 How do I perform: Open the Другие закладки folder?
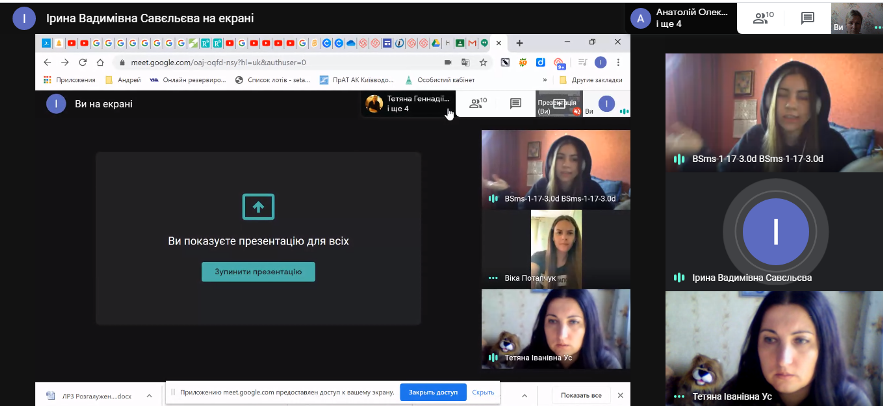591,80
